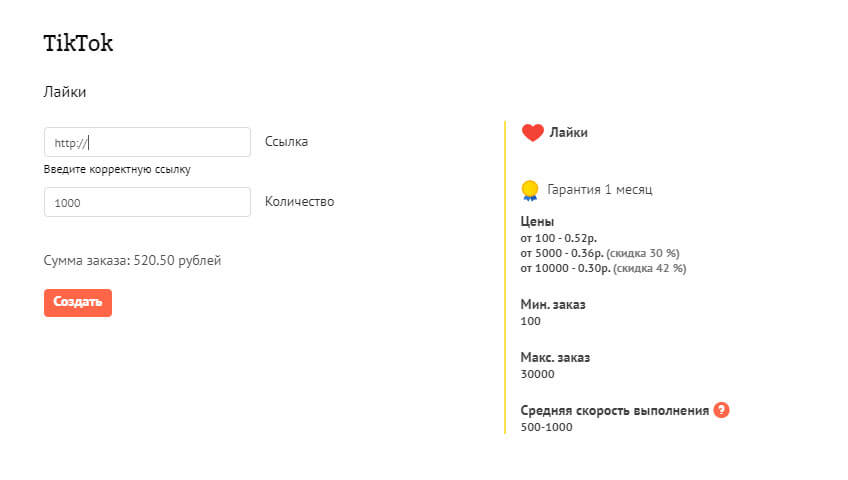Click the скидка 42 % discount text
Screen dimensions: 848x480
point(649,268)
